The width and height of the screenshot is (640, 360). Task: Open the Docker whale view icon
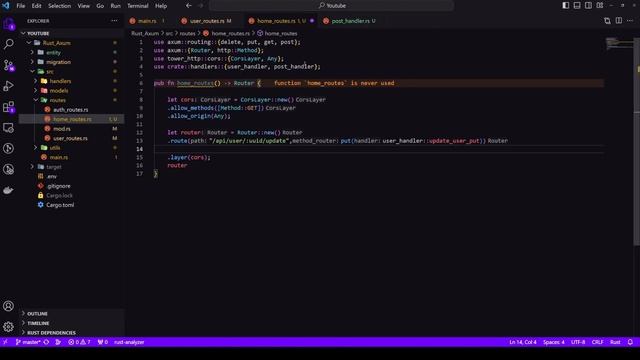pos(9,190)
